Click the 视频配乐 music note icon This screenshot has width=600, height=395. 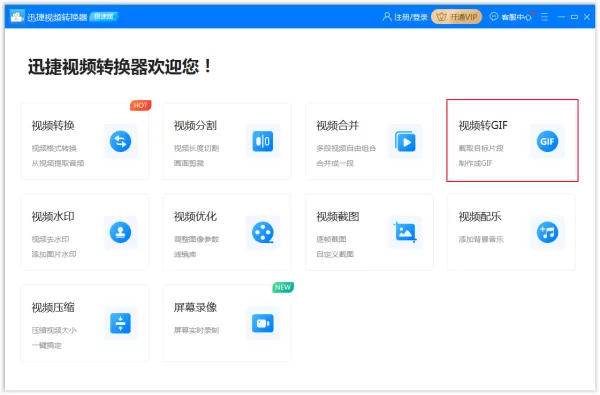[x=547, y=232]
